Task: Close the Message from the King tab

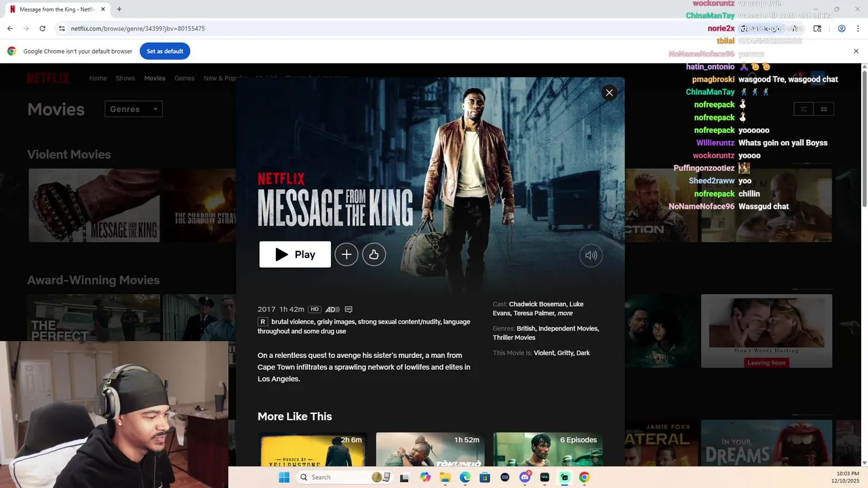Action: tap(102, 9)
